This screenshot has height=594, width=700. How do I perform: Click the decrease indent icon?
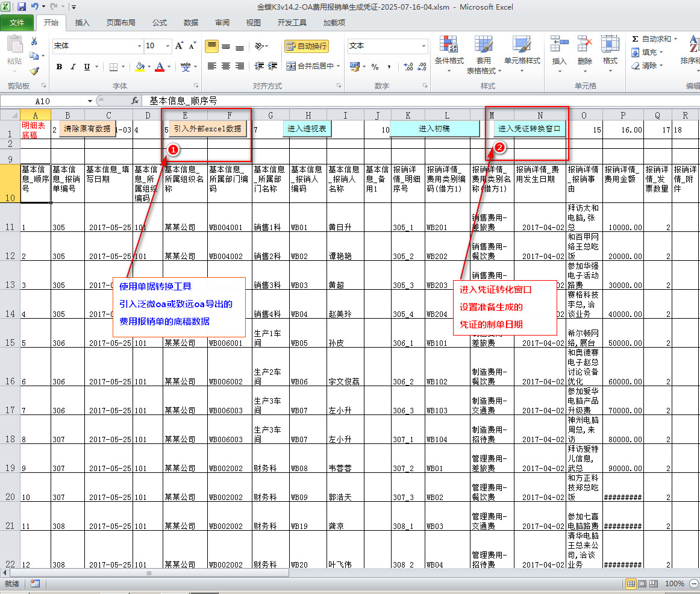(259, 66)
